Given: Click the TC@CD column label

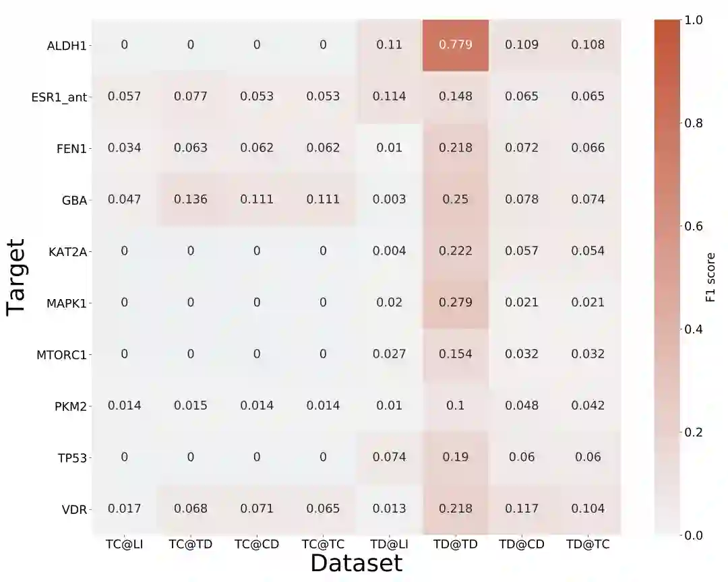Looking at the screenshot, I should pyautogui.click(x=257, y=544).
